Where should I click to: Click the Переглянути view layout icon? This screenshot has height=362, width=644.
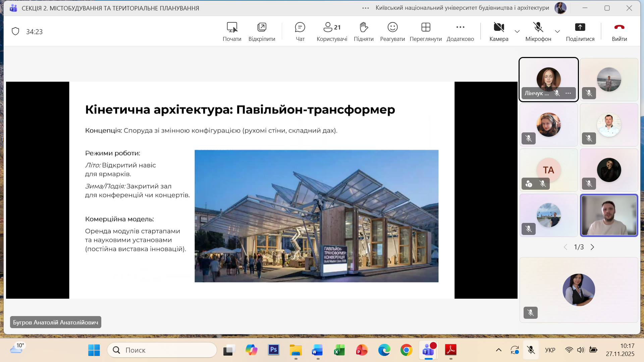426,32
